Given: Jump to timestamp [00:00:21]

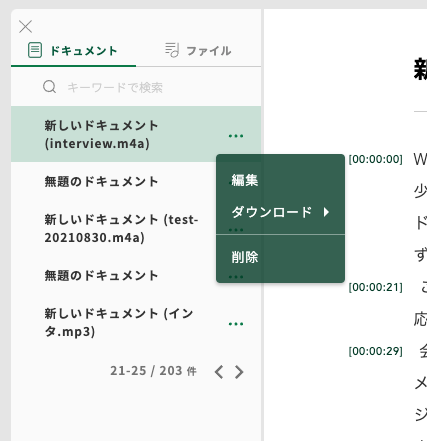Looking at the screenshot, I should (376, 287).
